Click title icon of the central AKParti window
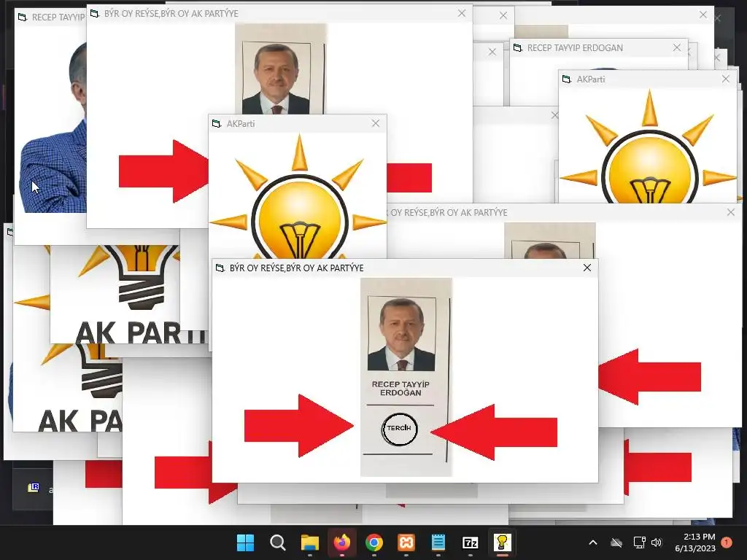This screenshot has width=747, height=560. point(217,124)
